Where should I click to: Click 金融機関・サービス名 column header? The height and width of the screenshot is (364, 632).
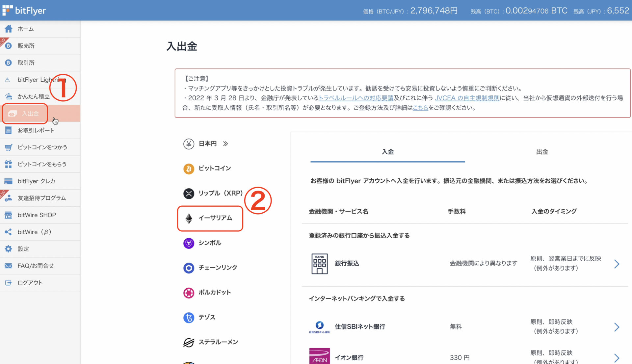(x=338, y=212)
